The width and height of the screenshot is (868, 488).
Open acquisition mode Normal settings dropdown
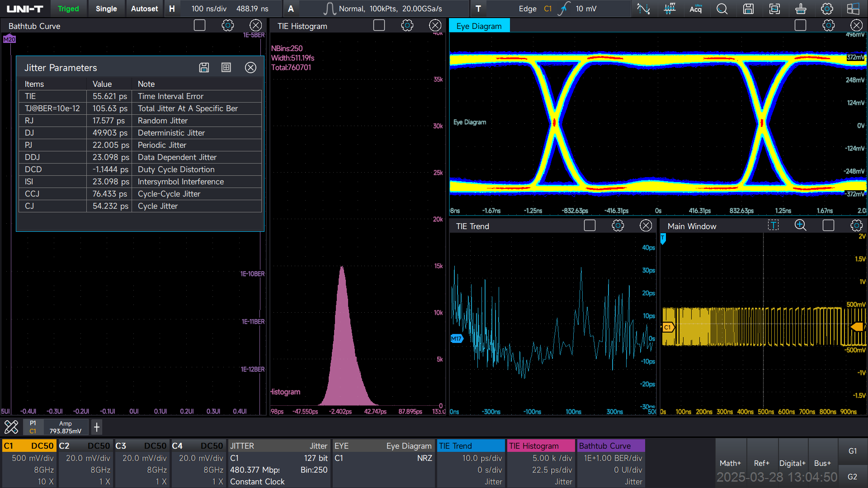pyautogui.click(x=351, y=9)
